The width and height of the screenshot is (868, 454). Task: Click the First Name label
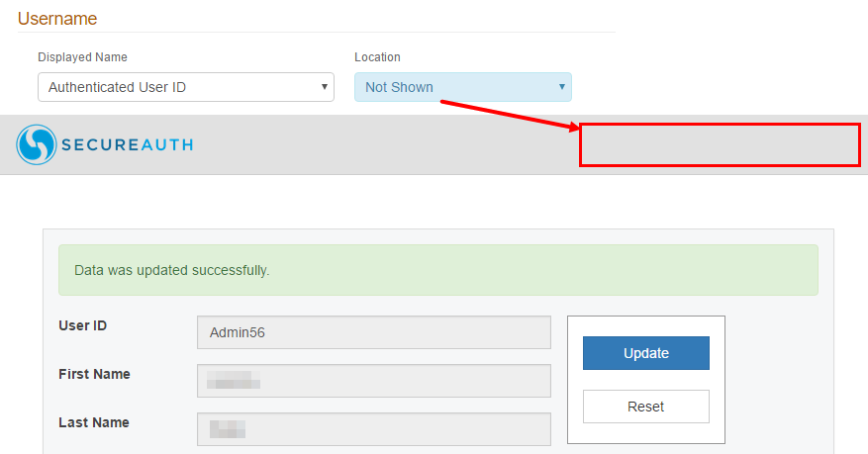click(94, 374)
